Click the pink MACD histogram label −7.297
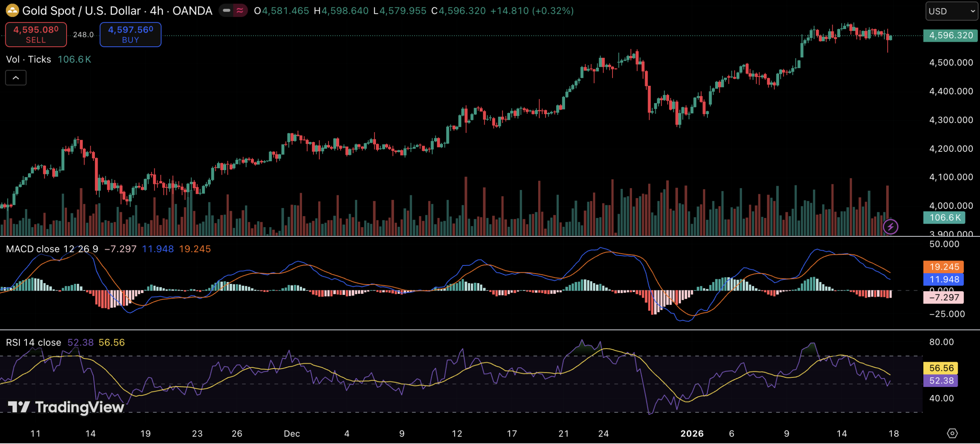Viewport: 980px width, 444px height. click(x=944, y=298)
